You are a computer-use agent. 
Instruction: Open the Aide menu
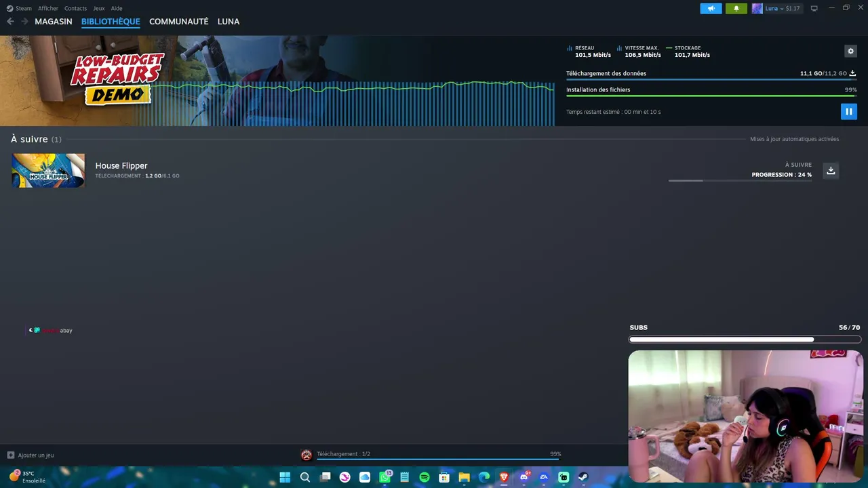117,9
